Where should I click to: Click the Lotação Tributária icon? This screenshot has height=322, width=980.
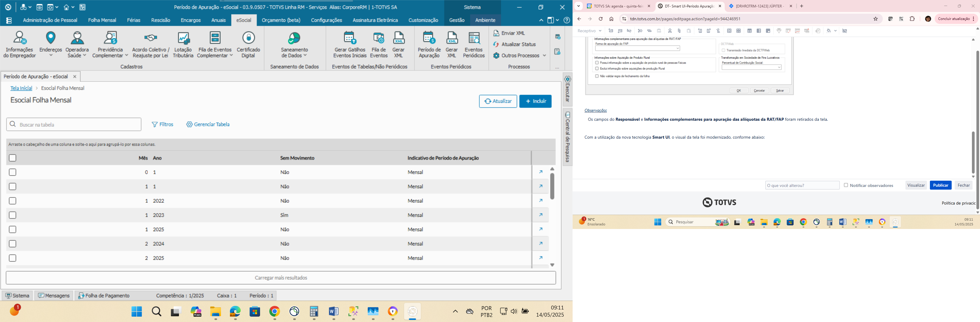pos(183,38)
